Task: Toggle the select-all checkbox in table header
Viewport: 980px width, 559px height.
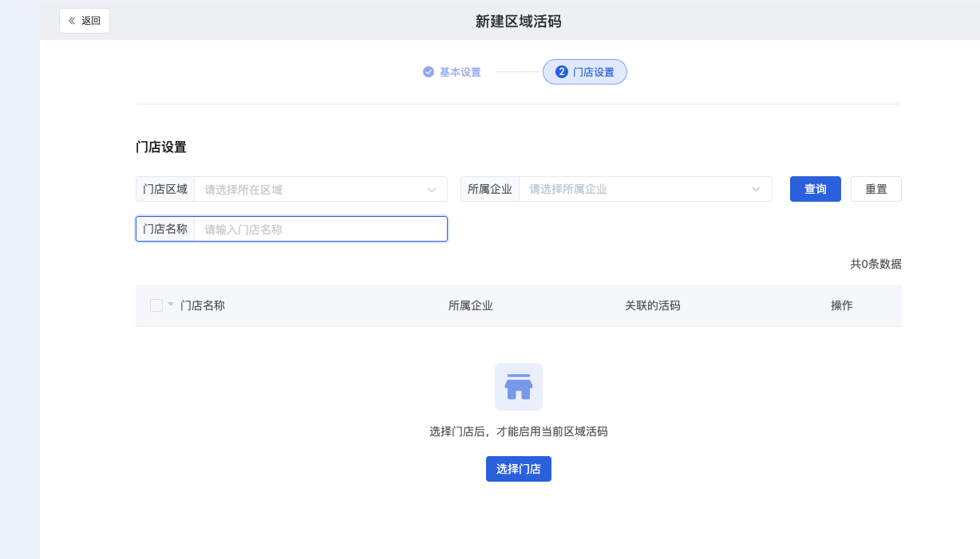Action: coord(156,305)
